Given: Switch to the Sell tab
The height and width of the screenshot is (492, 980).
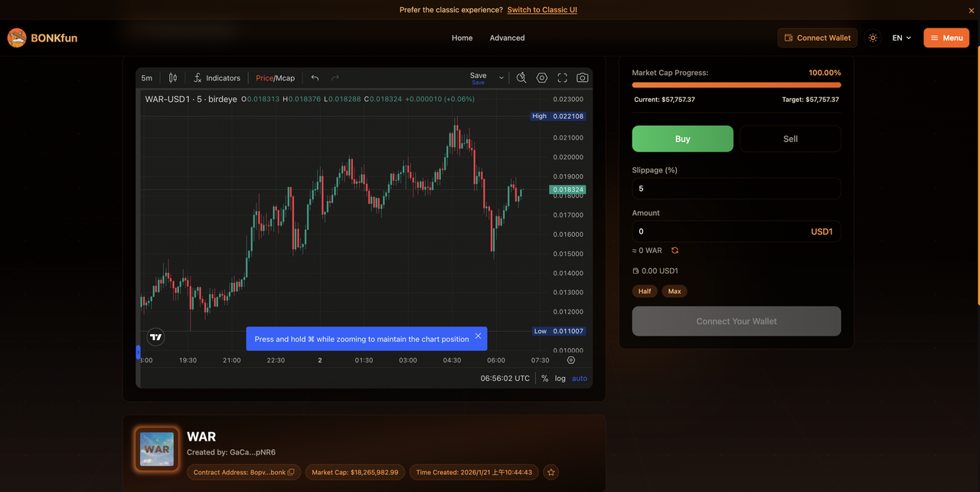Looking at the screenshot, I should 790,139.
